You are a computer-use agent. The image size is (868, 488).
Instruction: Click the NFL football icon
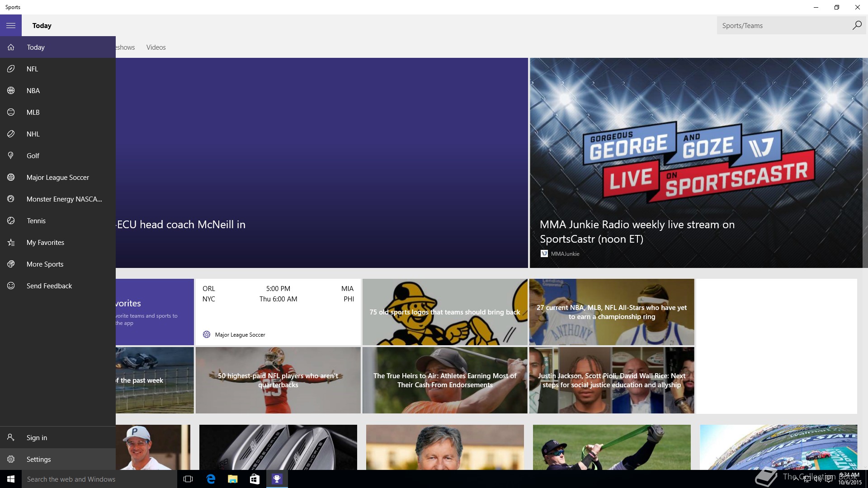(11, 69)
